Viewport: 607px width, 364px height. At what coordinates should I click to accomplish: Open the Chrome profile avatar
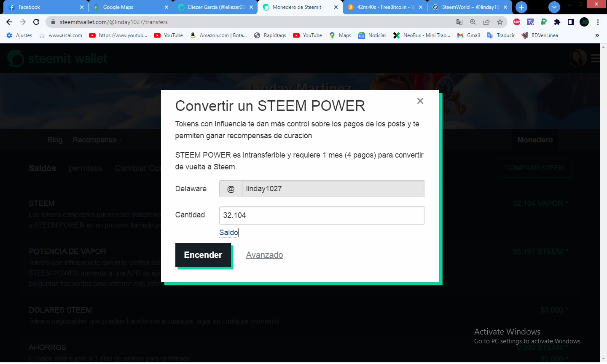[584, 22]
